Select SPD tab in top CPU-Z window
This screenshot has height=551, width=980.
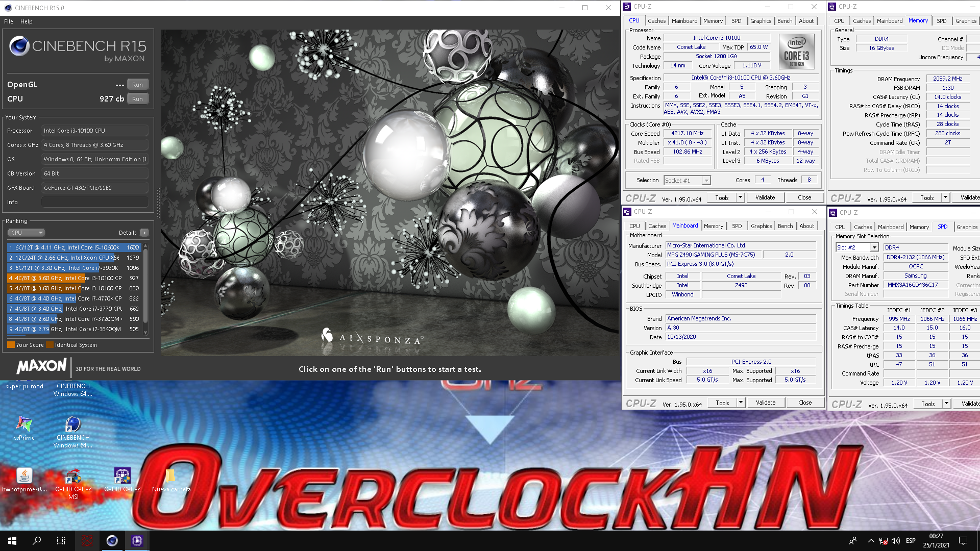pos(736,21)
